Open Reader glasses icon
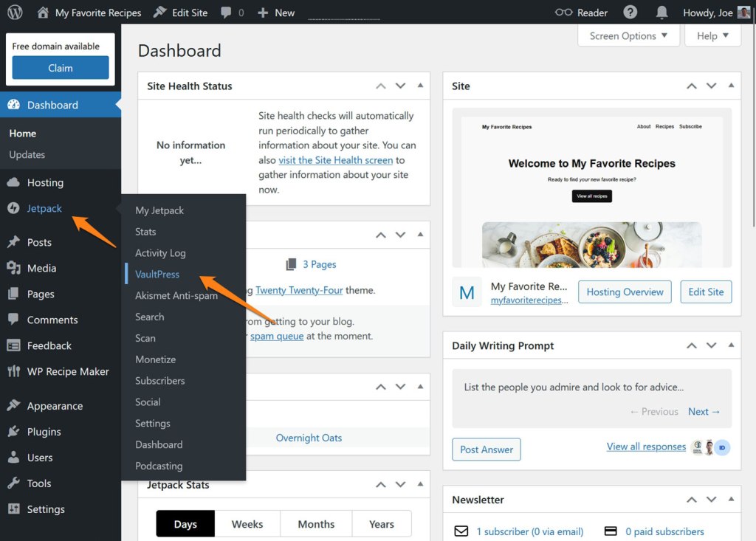 563,13
